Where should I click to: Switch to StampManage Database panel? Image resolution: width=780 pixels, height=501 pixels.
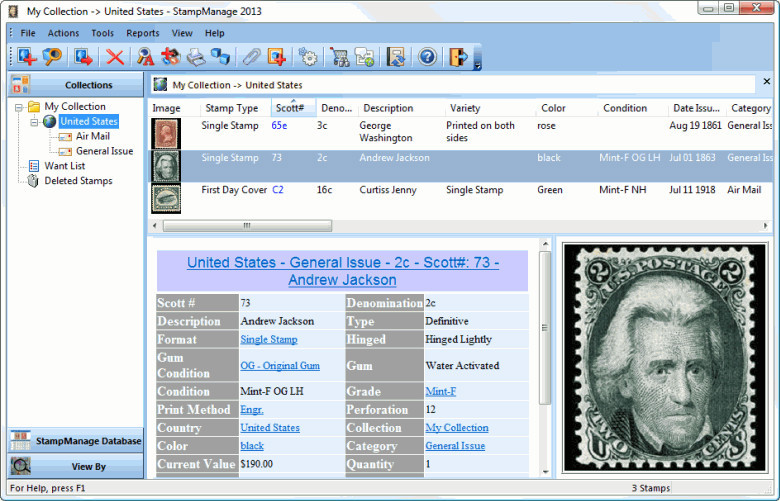[76, 441]
